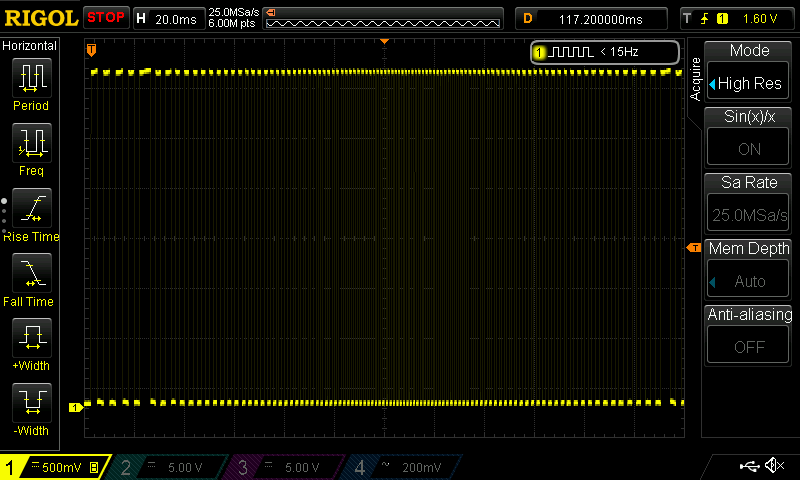Select the Period measurement icon

click(x=32, y=78)
